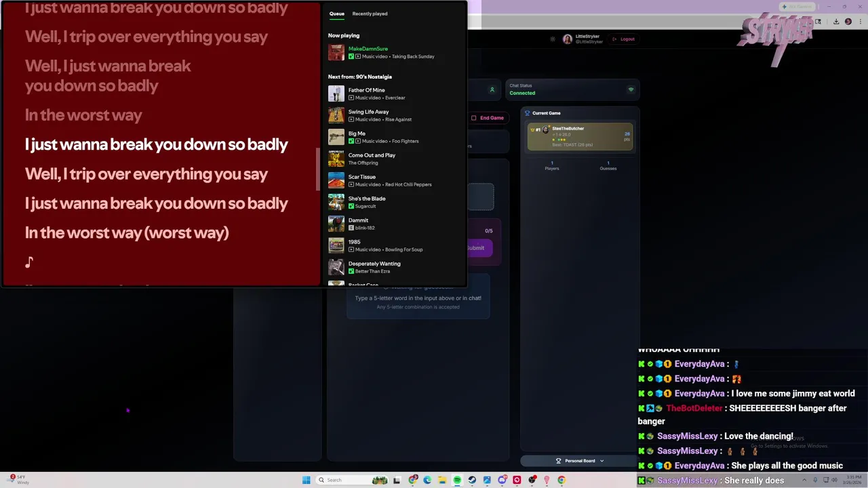Viewport: 868px width, 488px height.
Task: Select 'Come Out and Play' song title
Action: (x=372, y=155)
